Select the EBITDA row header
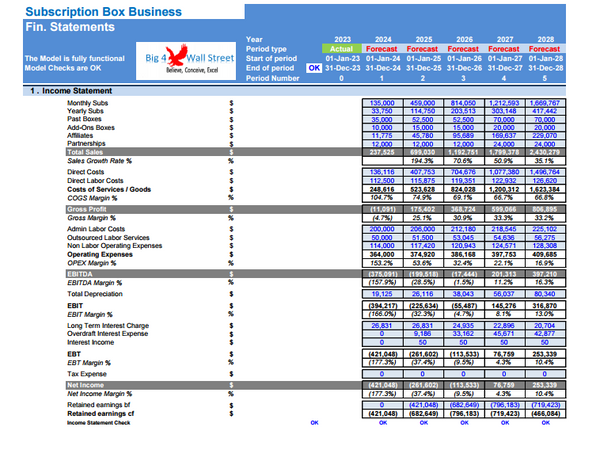The image size is (600, 461). pyautogui.click(x=79, y=272)
